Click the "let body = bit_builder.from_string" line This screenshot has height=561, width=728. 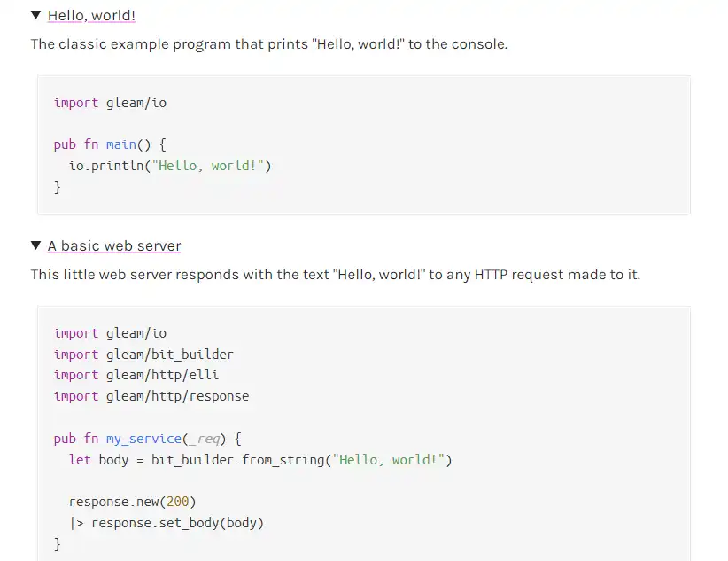click(260, 460)
